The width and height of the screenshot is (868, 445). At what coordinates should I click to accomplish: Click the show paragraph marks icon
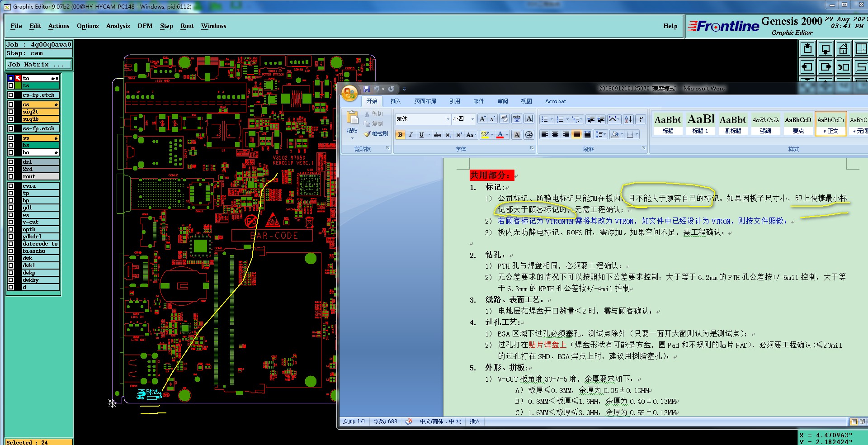click(641, 119)
